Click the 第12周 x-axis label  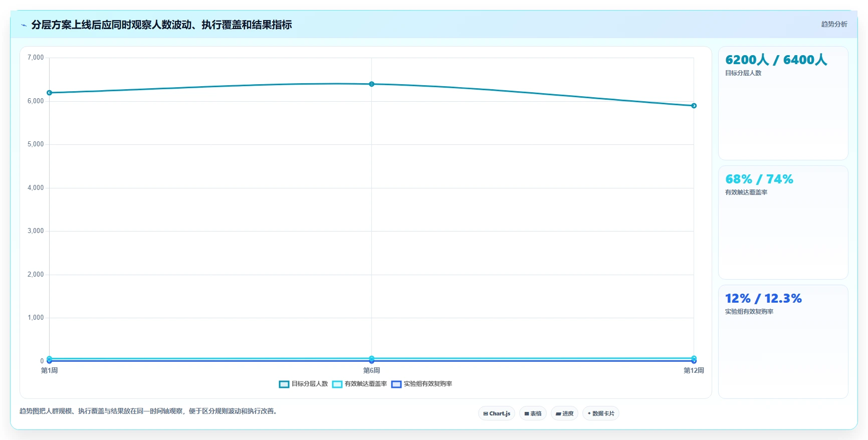pyautogui.click(x=694, y=371)
